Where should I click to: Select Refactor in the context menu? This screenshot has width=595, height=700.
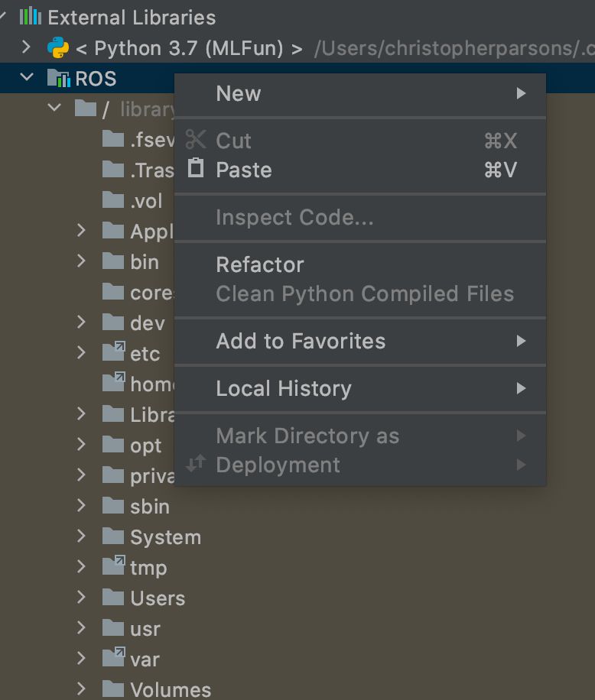[260, 264]
